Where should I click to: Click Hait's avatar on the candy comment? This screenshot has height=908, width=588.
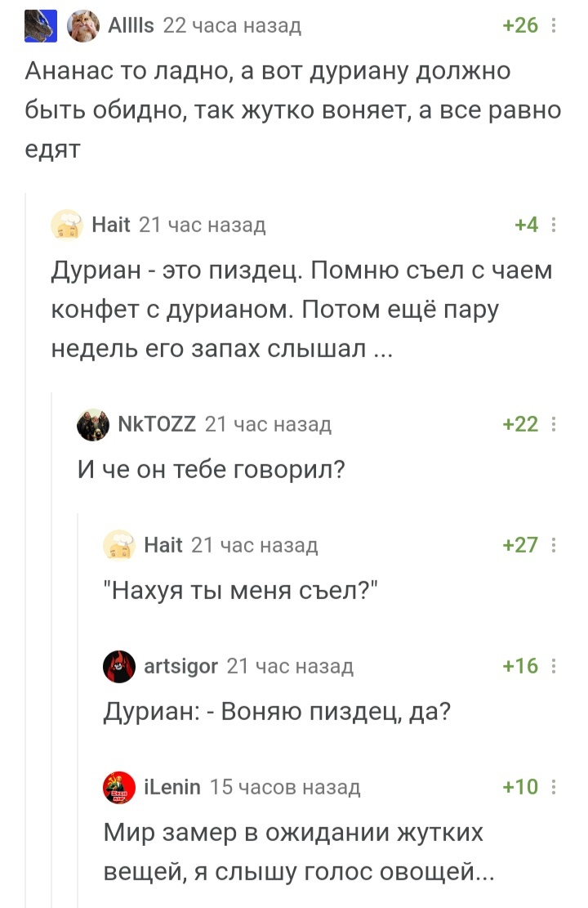click(67, 225)
